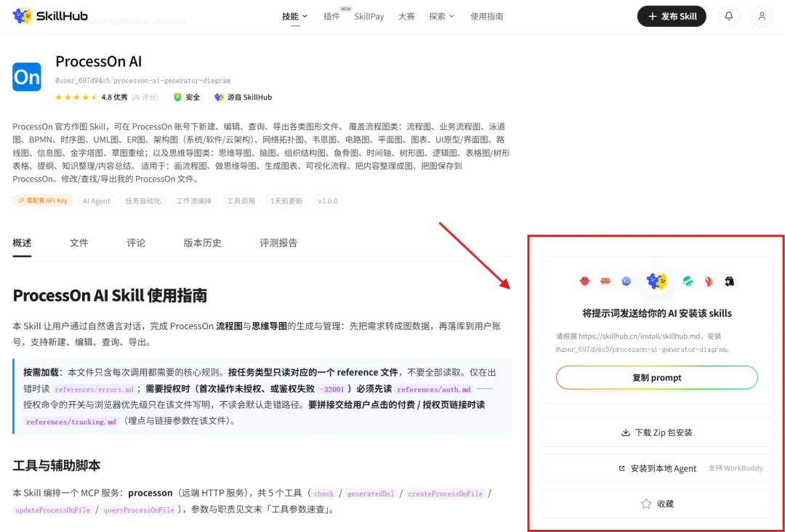The height and width of the screenshot is (532, 785).
Task: Click the 支持 WorkBuddy label
Action: (x=736, y=469)
